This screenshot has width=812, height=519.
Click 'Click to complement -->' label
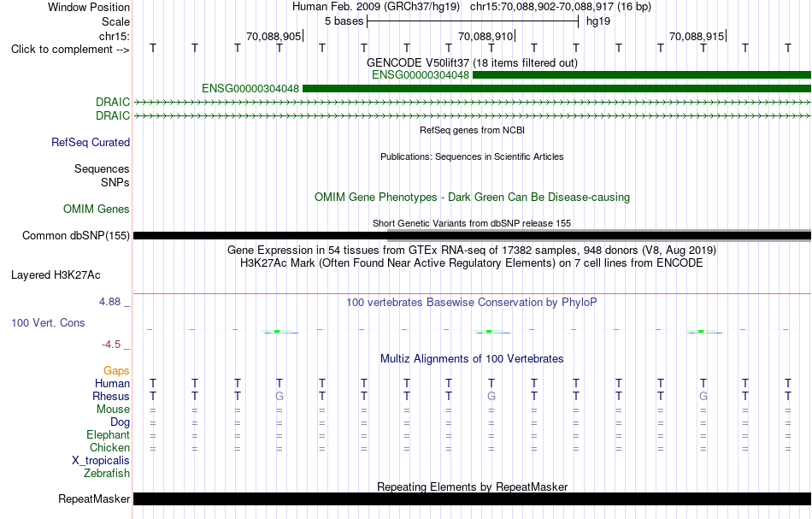(70, 50)
